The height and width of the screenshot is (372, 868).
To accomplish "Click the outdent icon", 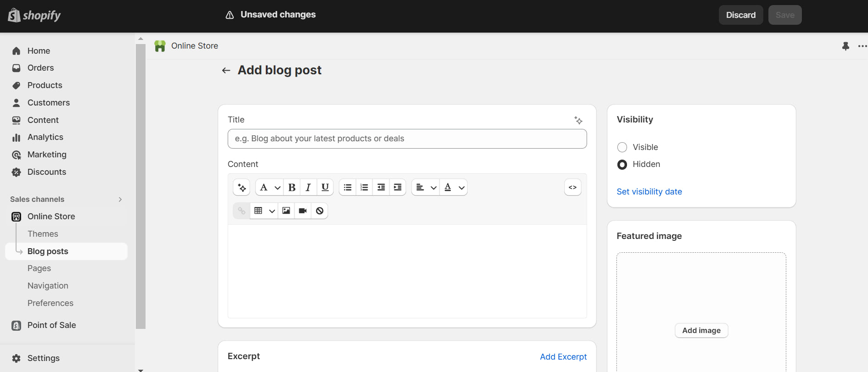I will [381, 188].
